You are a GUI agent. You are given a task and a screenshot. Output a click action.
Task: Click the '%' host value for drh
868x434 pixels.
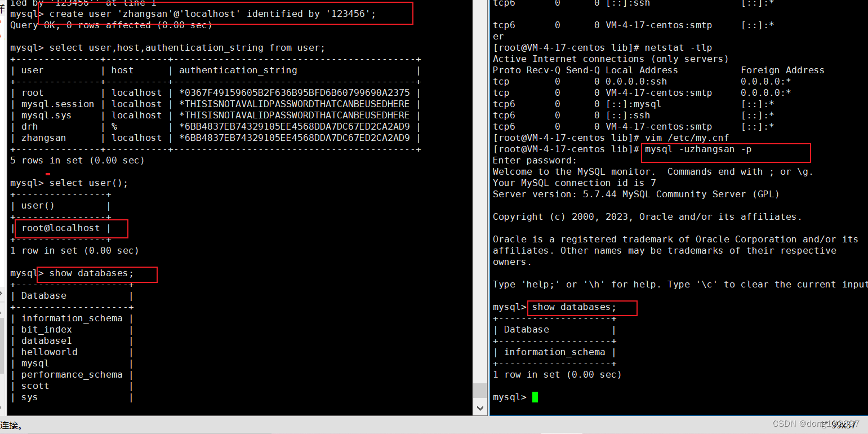pos(114,127)
